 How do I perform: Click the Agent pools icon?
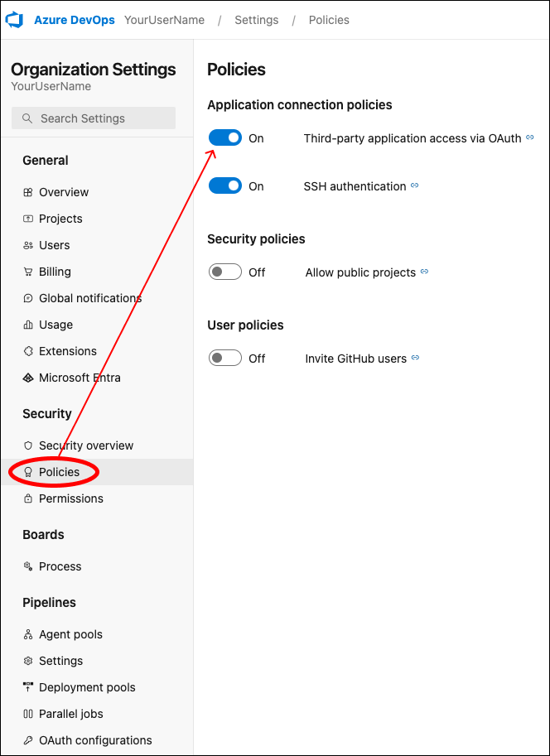[x=28, y=634]
